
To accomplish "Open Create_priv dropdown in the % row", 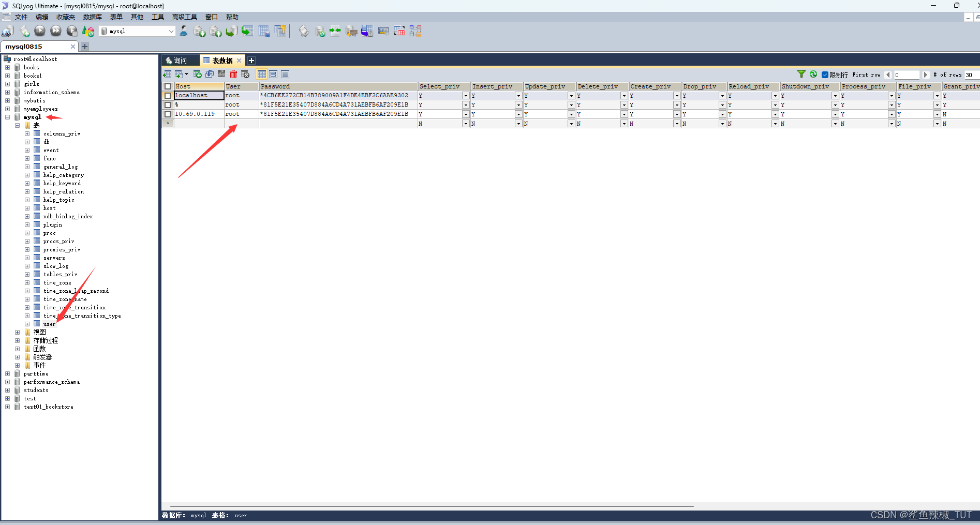I will pos(677,105).
